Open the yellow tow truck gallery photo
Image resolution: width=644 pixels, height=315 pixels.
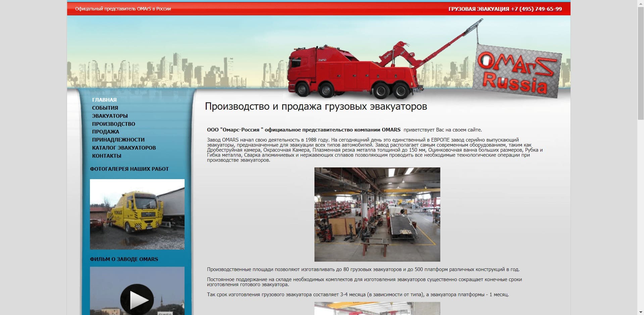click(137, 214)
